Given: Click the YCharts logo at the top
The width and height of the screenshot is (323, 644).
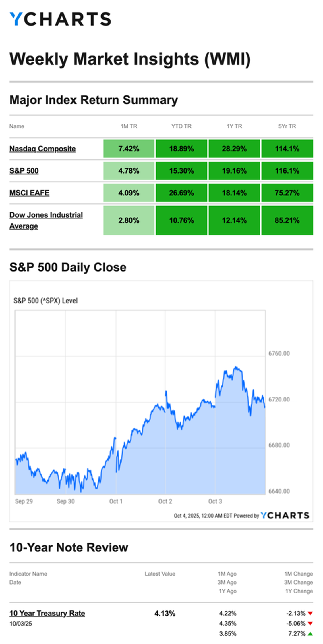Looking at the screenshot, I should point(60,19).
